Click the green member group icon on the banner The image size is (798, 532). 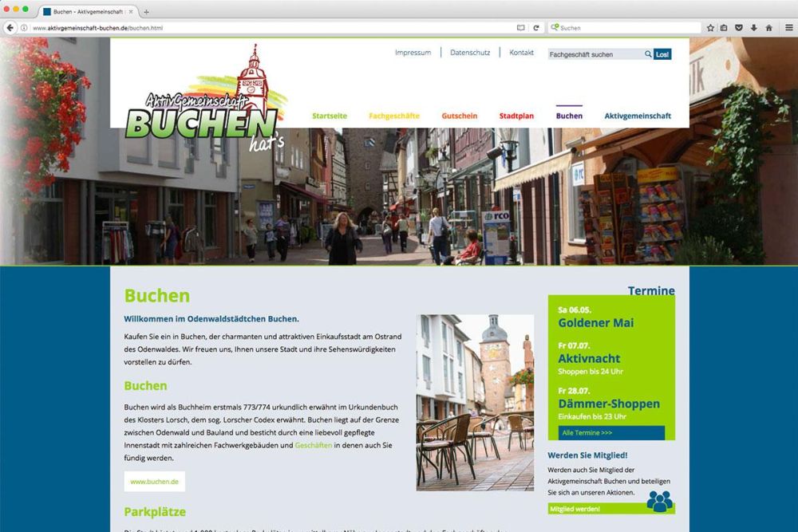[x=662, y=501]
